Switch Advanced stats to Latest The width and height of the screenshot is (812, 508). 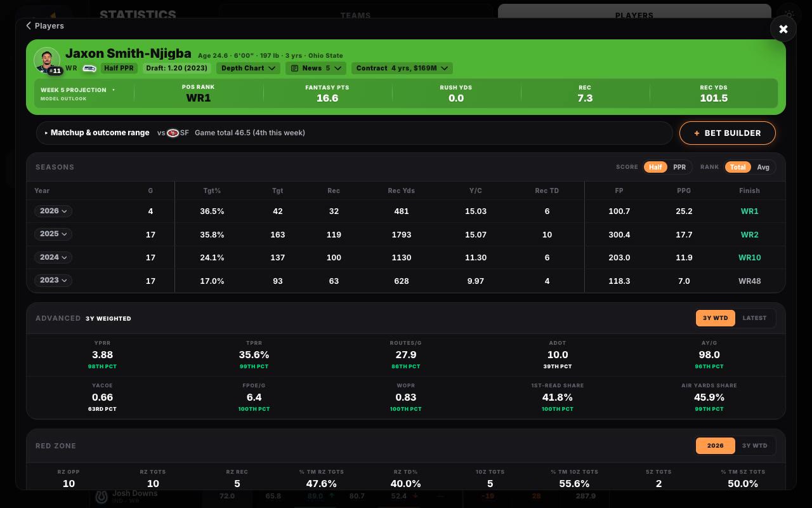(x=754, y=318)
